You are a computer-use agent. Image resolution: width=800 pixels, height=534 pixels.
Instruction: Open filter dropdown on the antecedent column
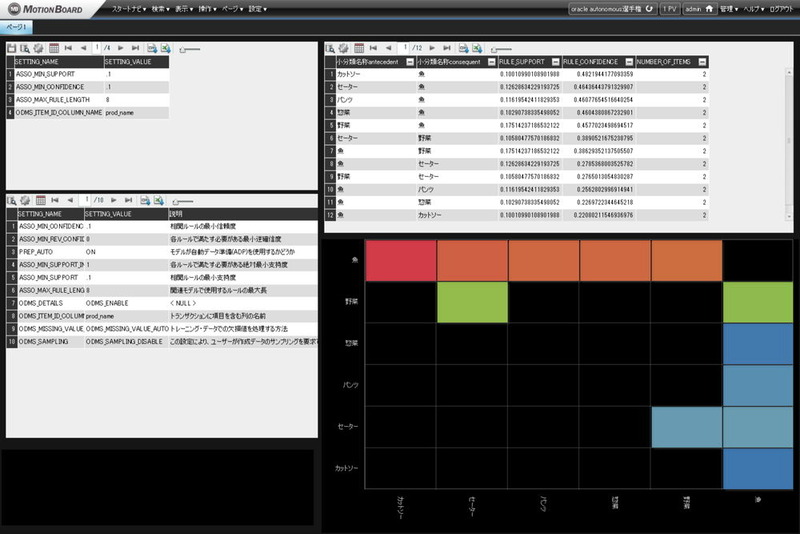[x=410, y=62]
